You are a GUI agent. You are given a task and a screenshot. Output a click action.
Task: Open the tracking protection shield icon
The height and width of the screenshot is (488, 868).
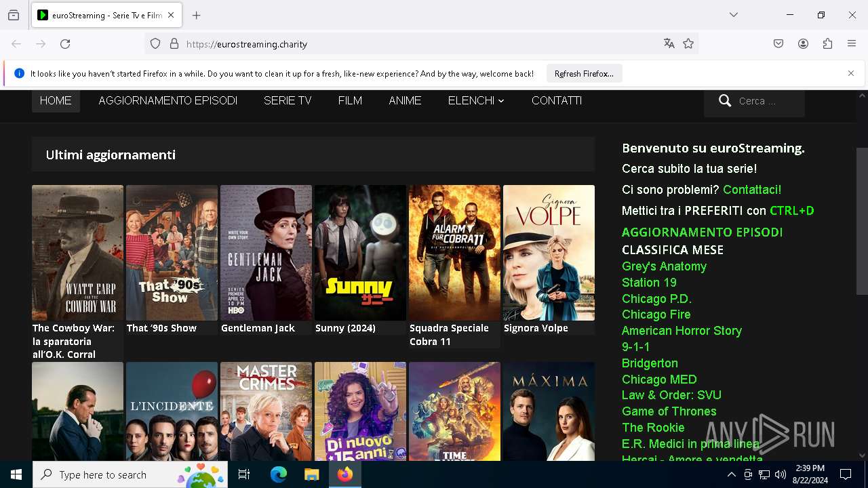155,44
